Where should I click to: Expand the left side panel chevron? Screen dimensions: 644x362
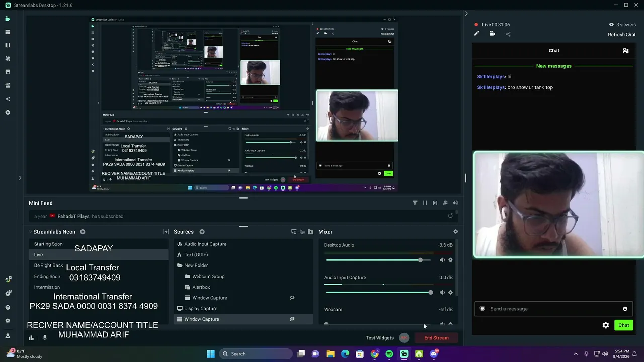coord(20,177)
